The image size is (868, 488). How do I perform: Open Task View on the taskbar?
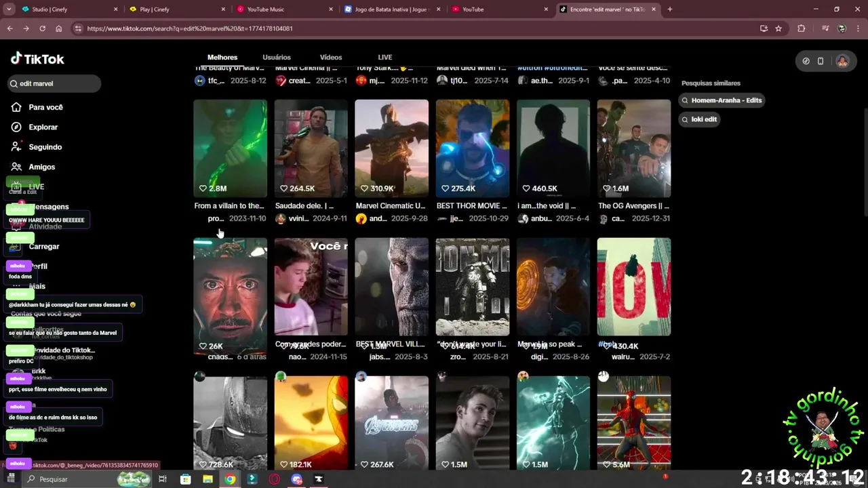click(x=163, y=479)
